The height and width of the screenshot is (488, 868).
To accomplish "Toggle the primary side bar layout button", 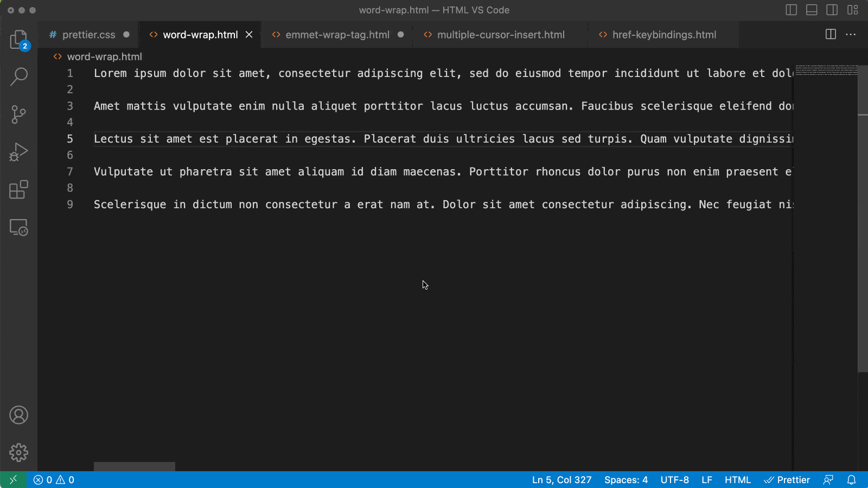I will [x=791, y=10].
